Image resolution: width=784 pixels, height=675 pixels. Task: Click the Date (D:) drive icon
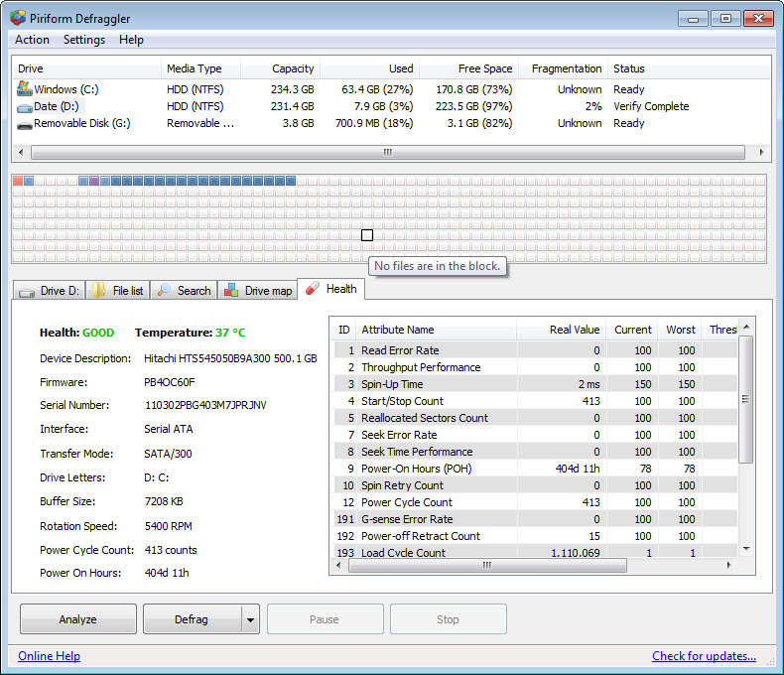coord(25,107)
